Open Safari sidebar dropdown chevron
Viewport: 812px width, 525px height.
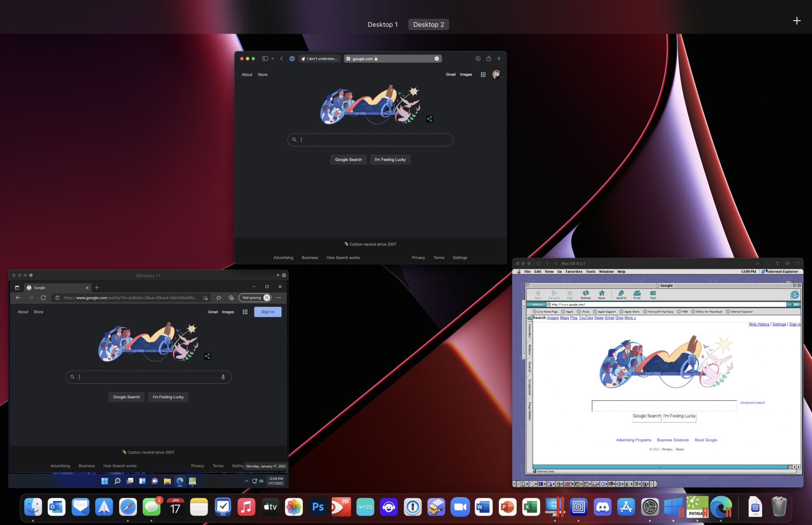tap(272, 58)
